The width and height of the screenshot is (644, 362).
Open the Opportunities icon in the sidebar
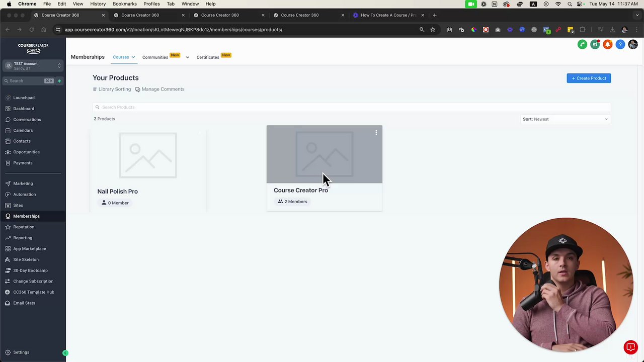click(x=8, y=152)
